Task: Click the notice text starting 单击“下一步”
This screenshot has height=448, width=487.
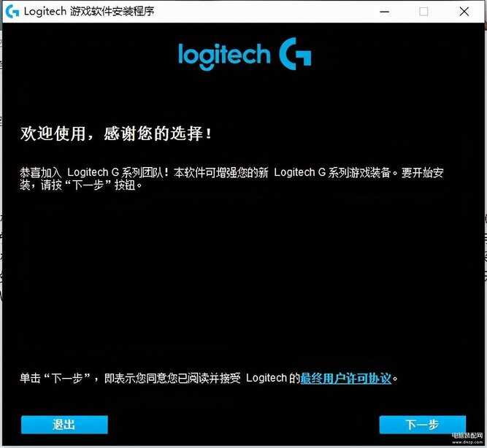Action: click(208, 378)
